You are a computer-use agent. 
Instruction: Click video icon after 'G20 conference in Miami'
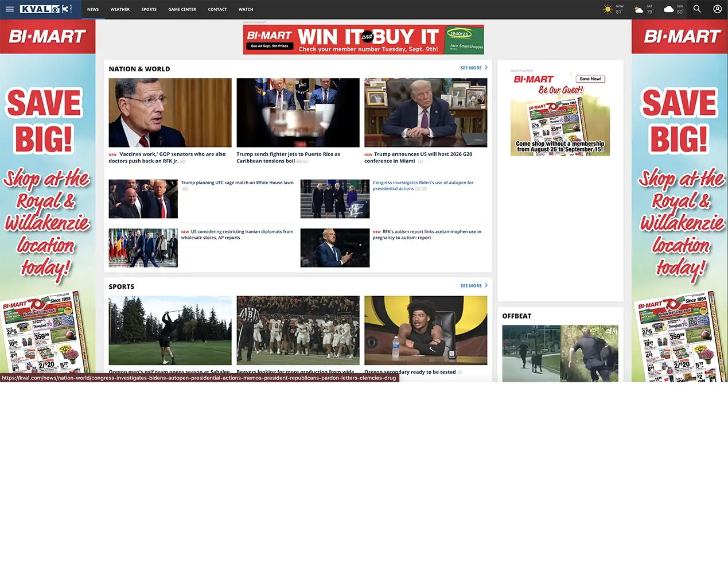(420, 161)
